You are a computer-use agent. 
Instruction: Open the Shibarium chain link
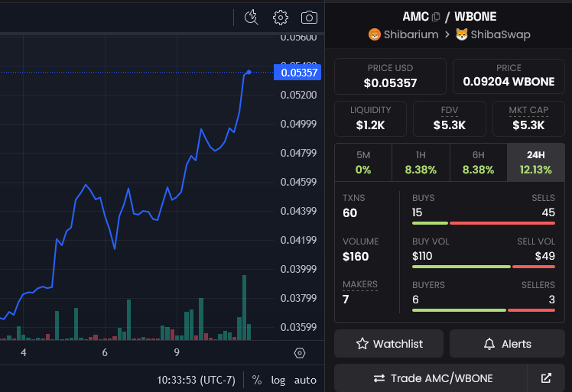404,34
